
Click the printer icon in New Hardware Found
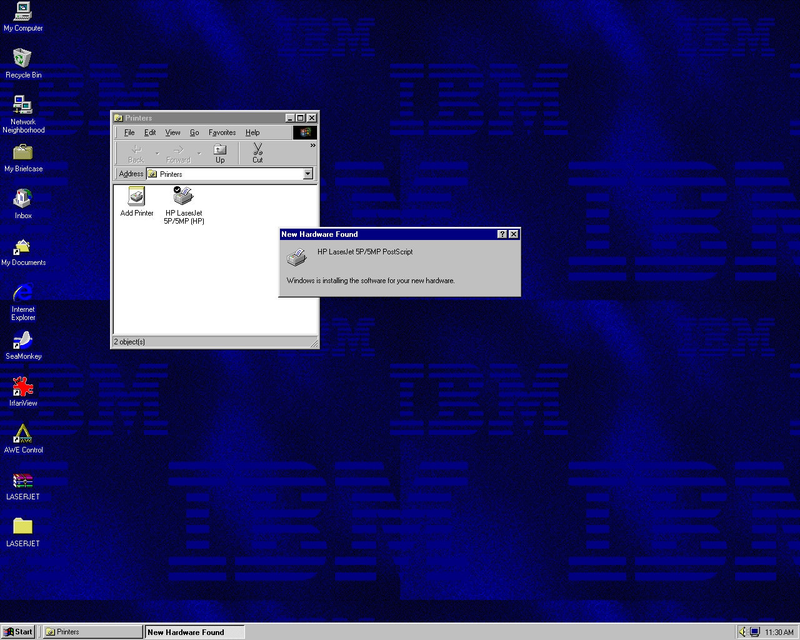point(296,257)
